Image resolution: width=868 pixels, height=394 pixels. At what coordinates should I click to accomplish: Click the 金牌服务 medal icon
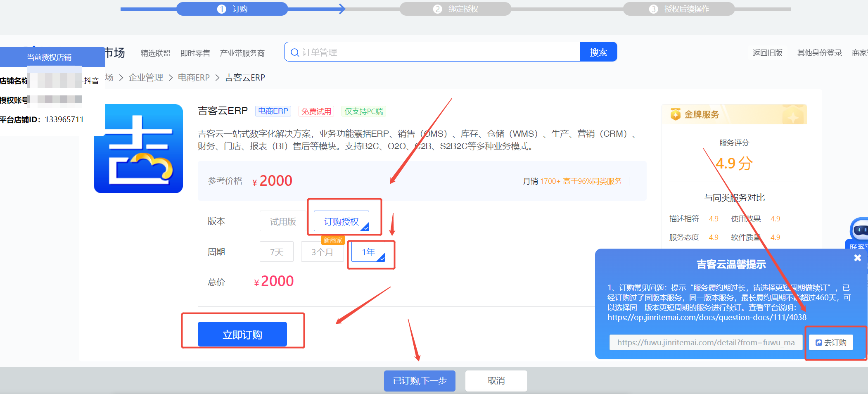tap(676, 114)
